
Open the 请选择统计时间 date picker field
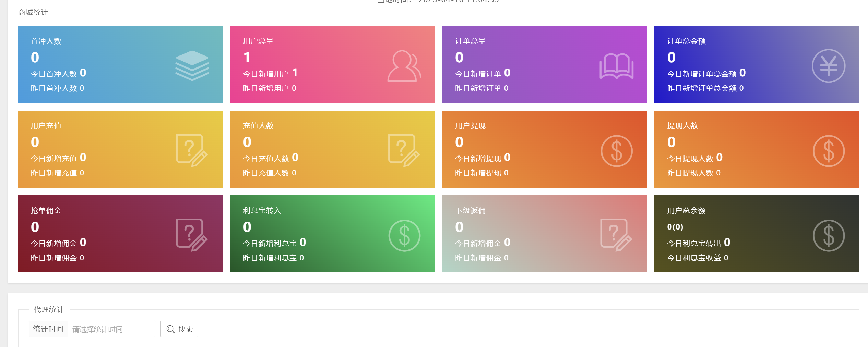point(111,329)
